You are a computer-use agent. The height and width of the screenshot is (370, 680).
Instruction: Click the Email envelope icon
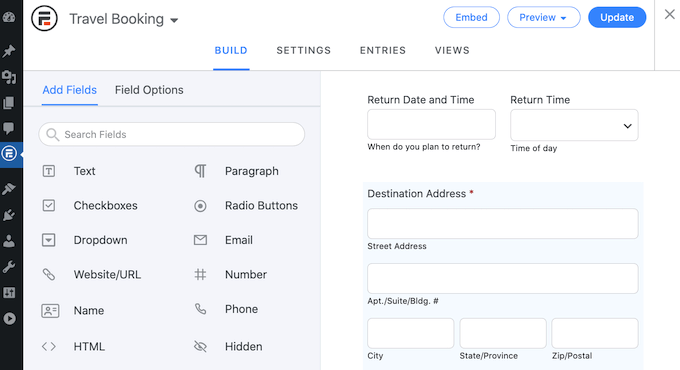(x=200, y=240)
